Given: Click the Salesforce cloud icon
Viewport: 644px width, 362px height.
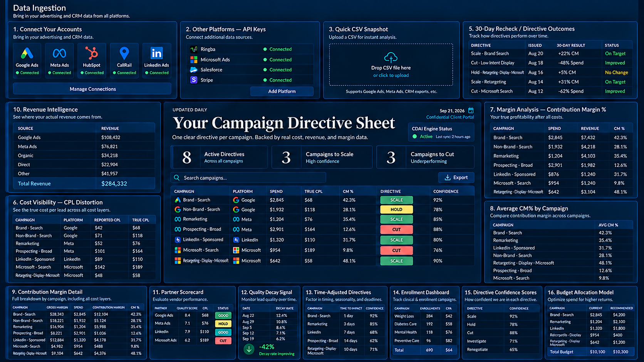Looking at the screenshot, I should pos(194,70).
